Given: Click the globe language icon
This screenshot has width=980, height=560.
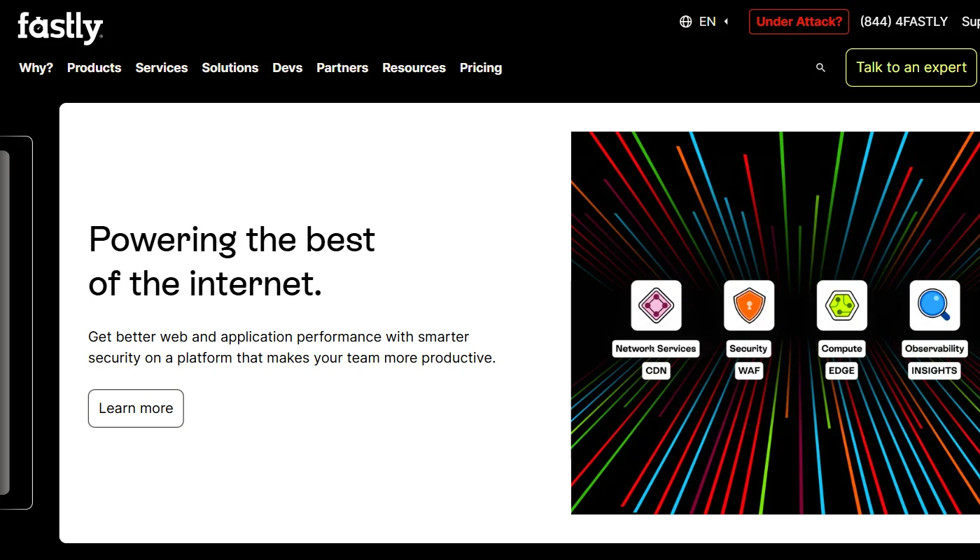Looking at the screenshot, I should 686,22.
